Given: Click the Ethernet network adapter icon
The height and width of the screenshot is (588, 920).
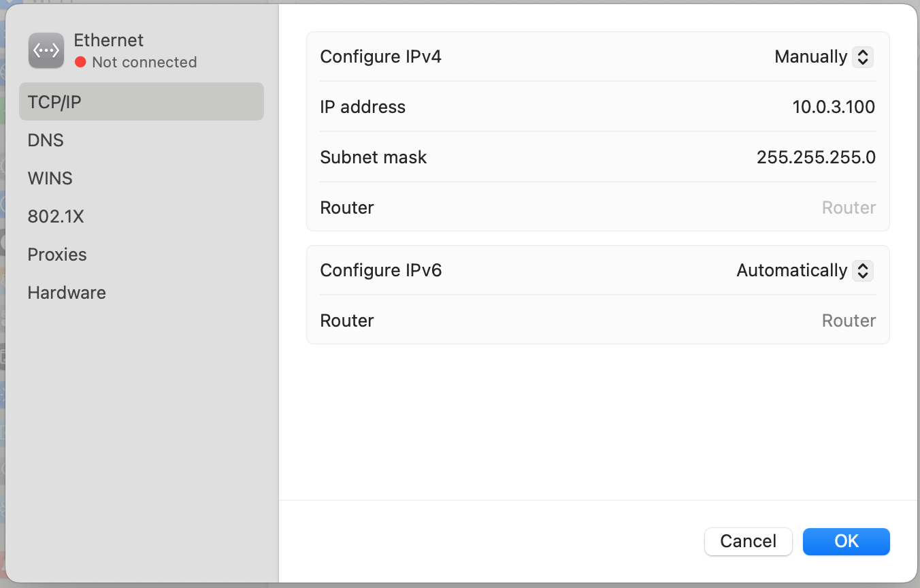Looking at the screenshot, I should click(46, 50).
